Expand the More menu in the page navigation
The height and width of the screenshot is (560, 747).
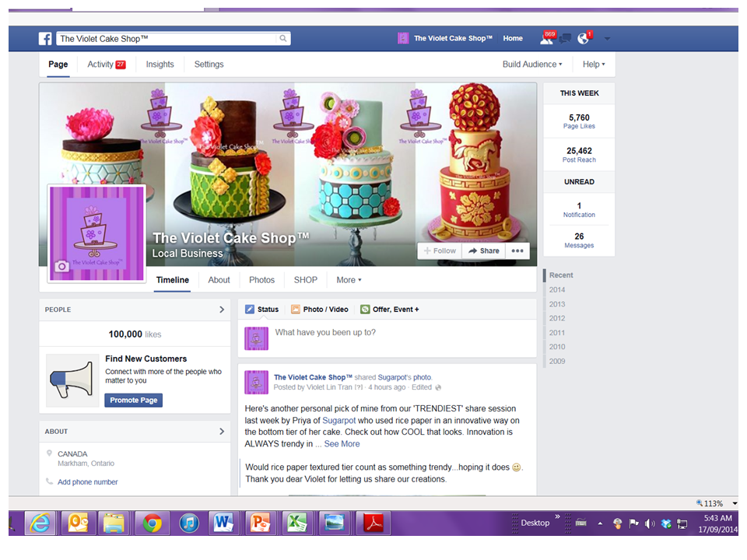[348, 280]
